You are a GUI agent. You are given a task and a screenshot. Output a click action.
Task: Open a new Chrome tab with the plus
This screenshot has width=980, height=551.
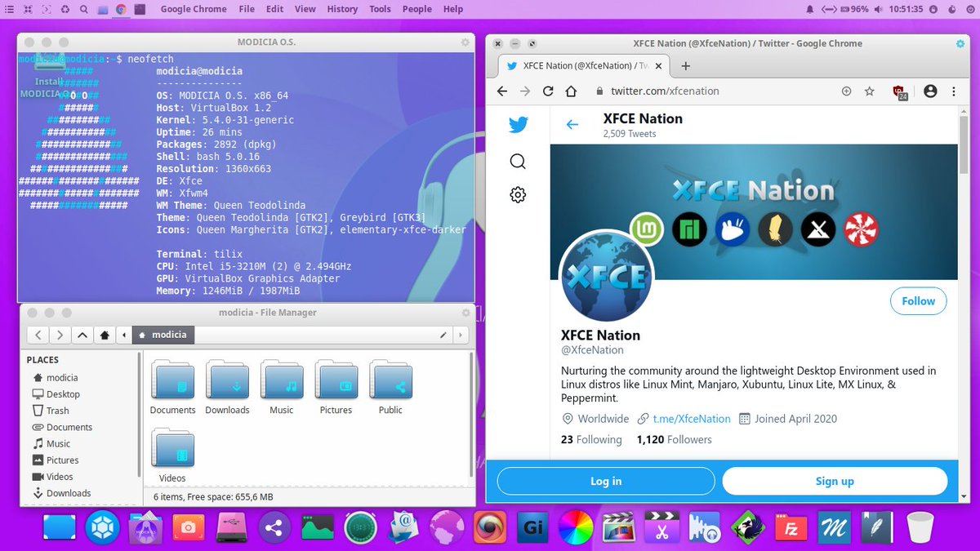[x=685, y=66]
